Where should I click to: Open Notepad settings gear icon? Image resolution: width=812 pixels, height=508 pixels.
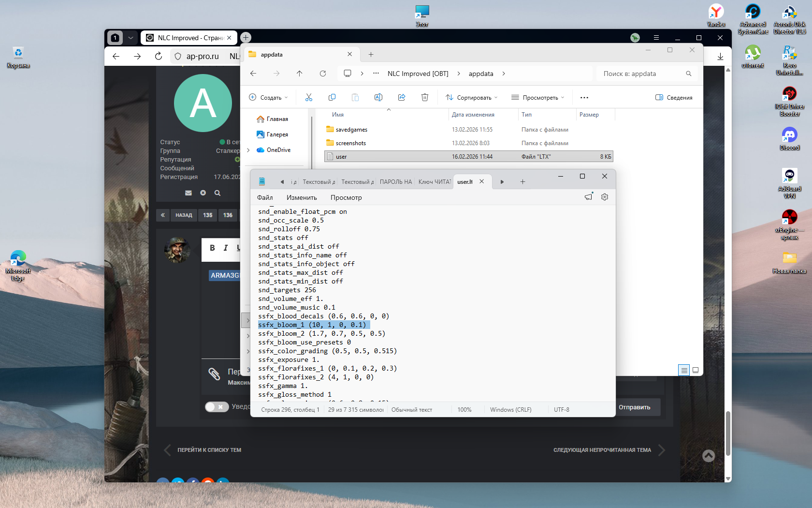pos(605,197)
